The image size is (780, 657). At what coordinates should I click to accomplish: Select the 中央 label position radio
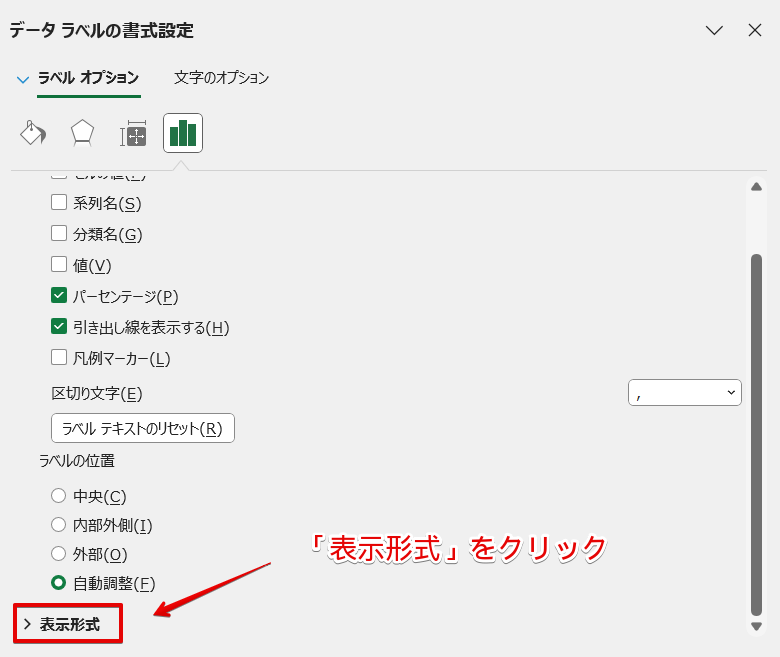(x=59, y=496)
